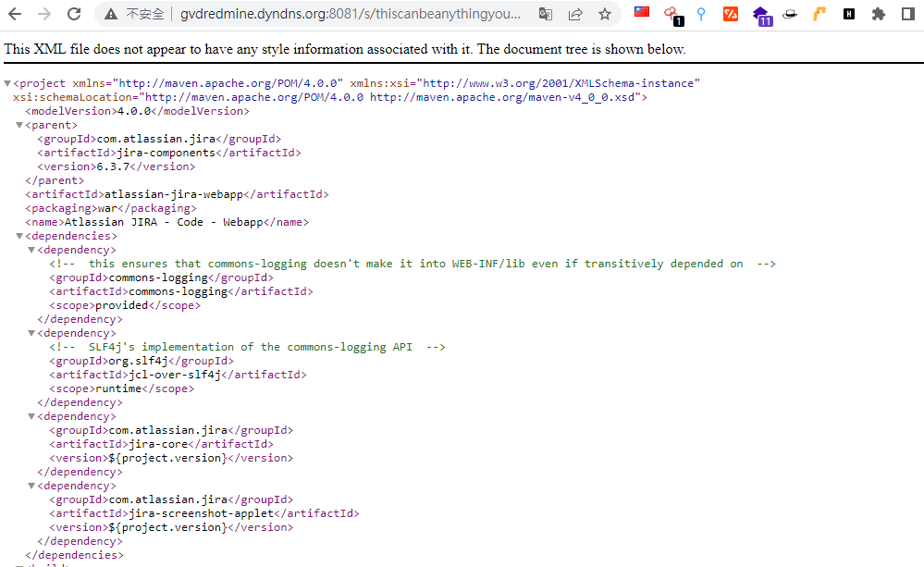Click the artifactId jira-components line
This screenshot has width=924, height=567.
169,153
